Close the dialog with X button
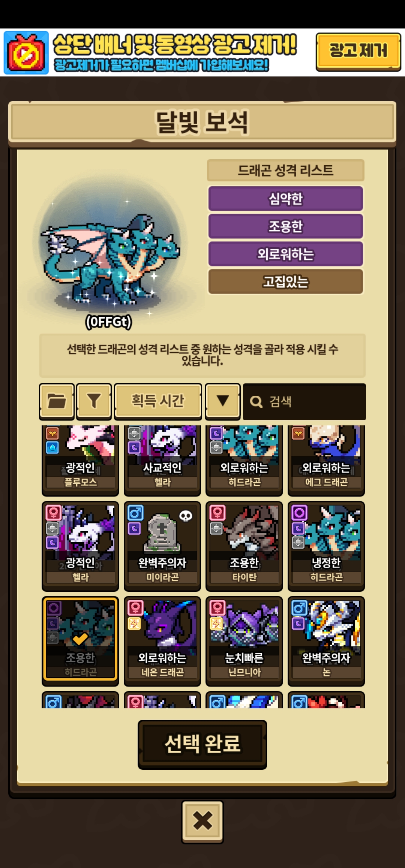Viewport: 405px width, 868px height. 202,822
